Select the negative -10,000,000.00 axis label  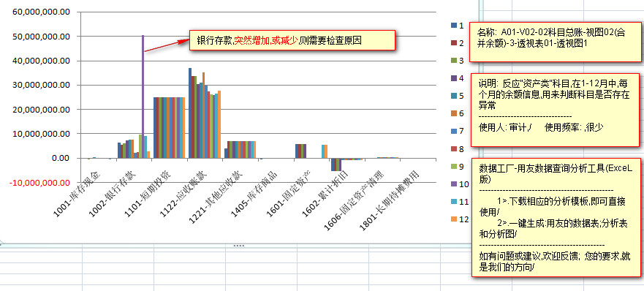(x=40, y=183)
